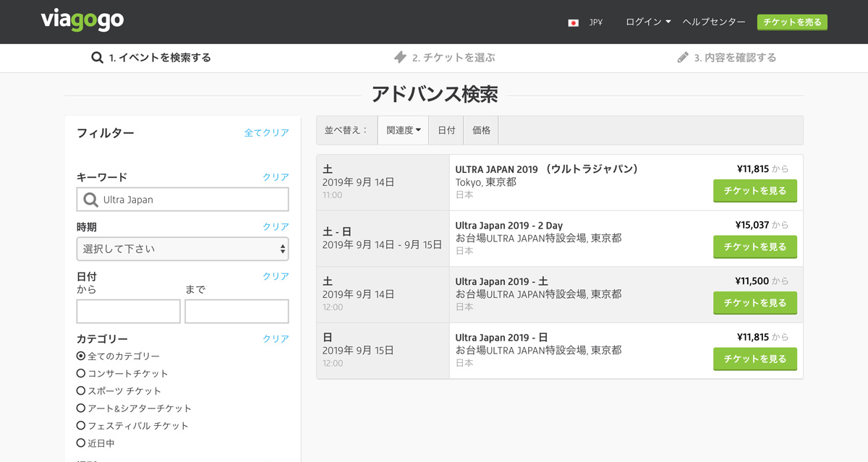Clear the キーワード filter
This screenshot has width=868, height=462.
pos(276,177)
